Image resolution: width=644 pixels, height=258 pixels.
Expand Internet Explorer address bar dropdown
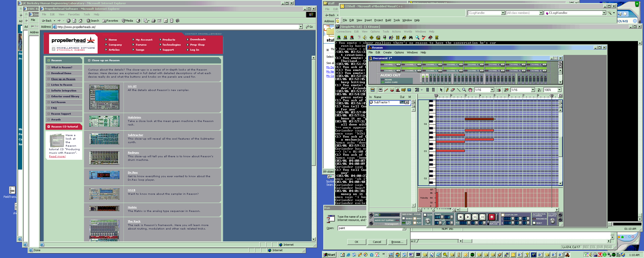click(x=301, y=27)
